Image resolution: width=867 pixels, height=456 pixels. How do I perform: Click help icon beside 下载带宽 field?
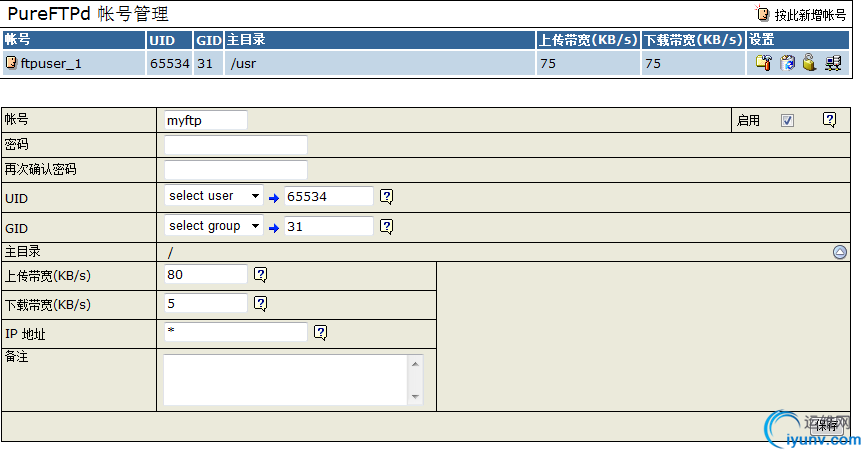[260, 303]
